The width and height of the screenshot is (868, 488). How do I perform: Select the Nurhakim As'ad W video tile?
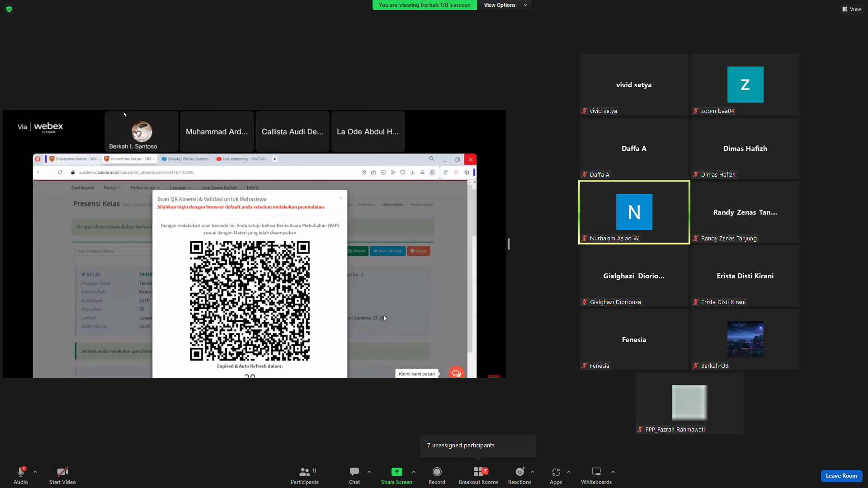click(x=634, y=212)
